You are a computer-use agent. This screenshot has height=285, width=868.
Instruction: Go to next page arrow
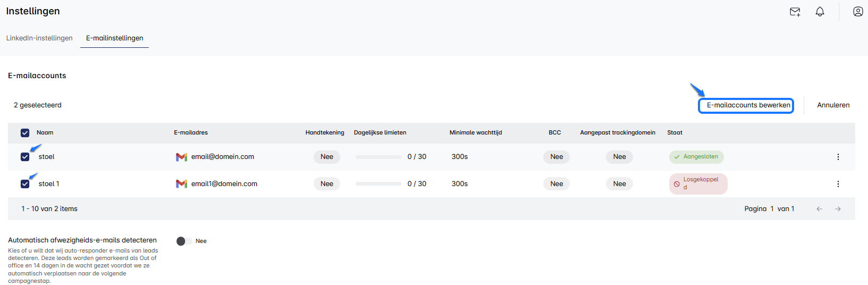tap(838, 209)
